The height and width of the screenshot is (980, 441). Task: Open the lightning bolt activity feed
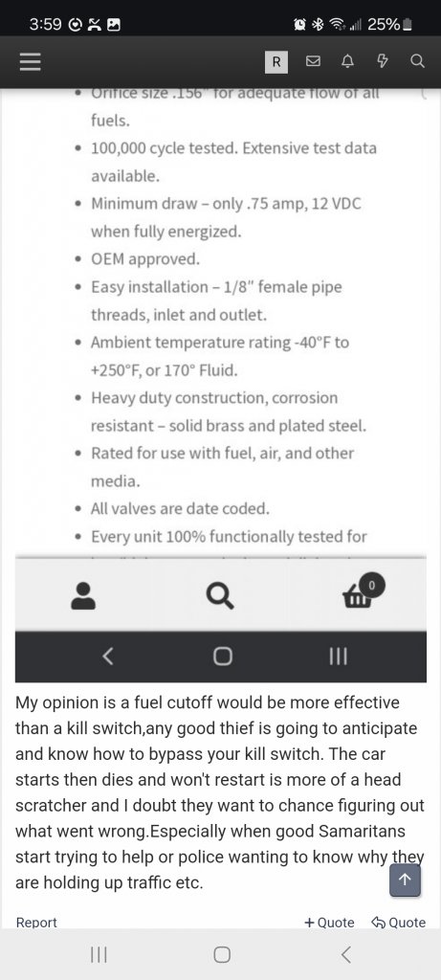click(383, 61)
